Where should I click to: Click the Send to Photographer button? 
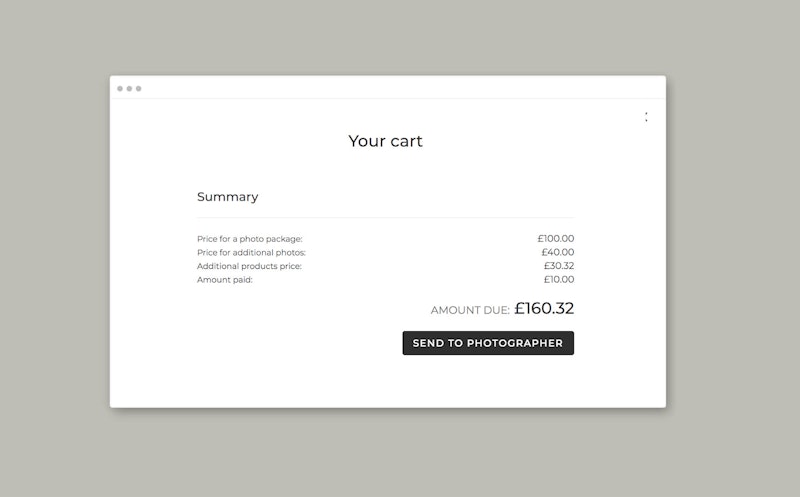[488, 343]
